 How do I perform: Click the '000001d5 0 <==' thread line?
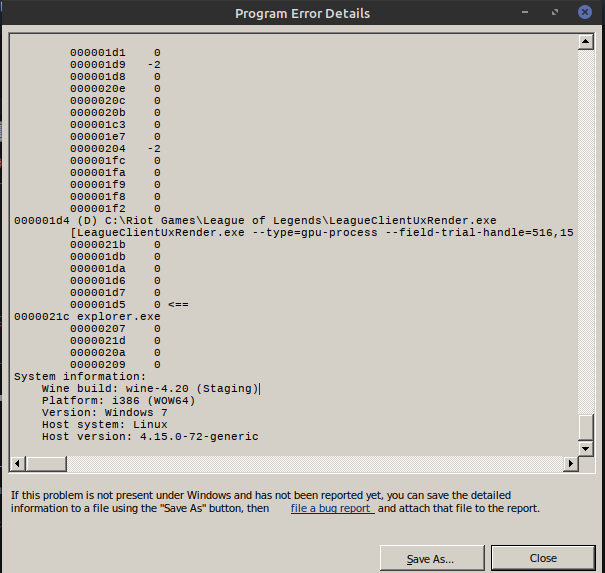point(129,305)
